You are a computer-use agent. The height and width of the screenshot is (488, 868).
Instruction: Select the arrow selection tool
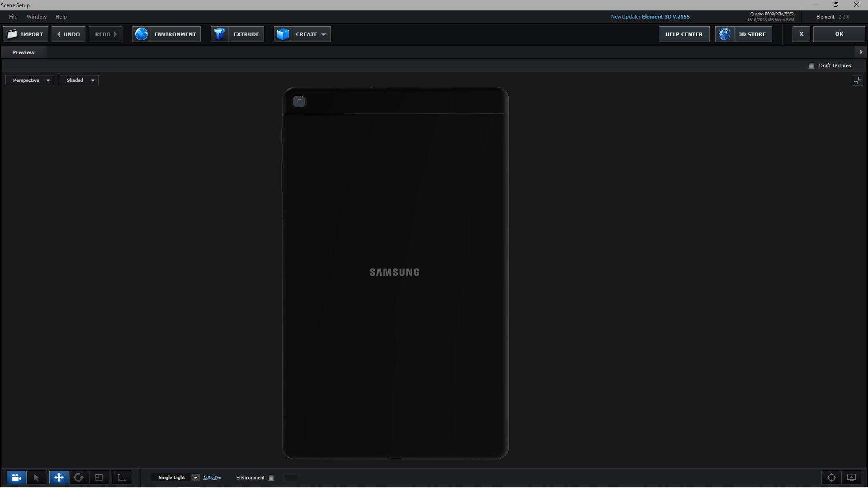[x=37, y=478]
